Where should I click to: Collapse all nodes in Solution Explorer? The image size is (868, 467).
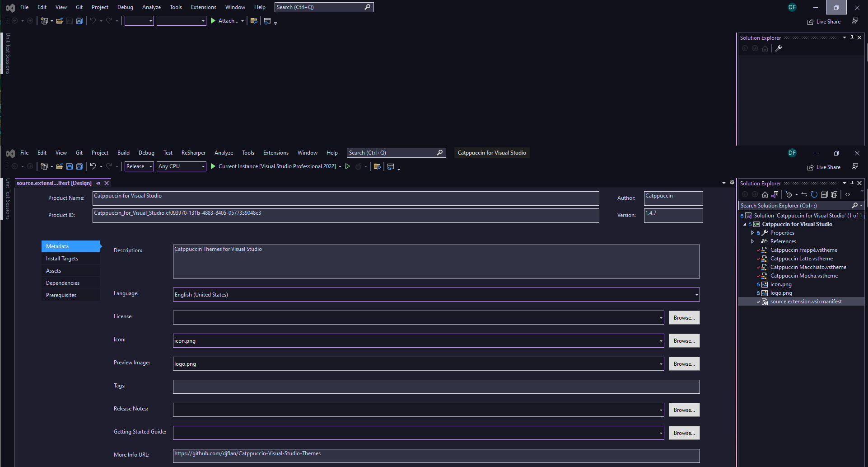tap(825, 194)
